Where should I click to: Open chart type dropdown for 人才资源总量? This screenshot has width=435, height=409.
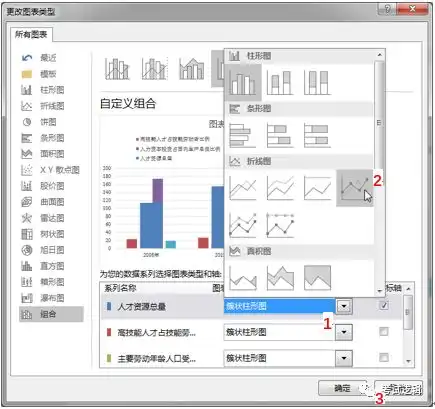[x=344, y=306]
